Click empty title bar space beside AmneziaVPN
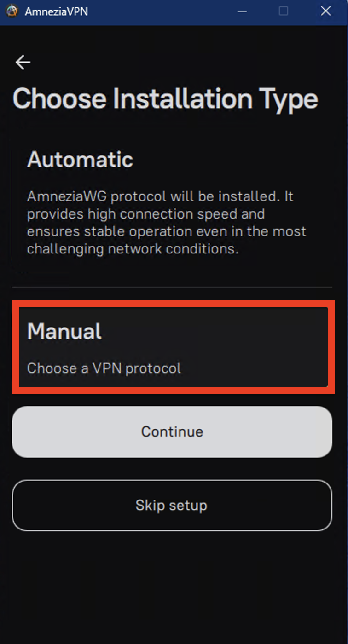348x644 pixels. (x=161, y=11)
